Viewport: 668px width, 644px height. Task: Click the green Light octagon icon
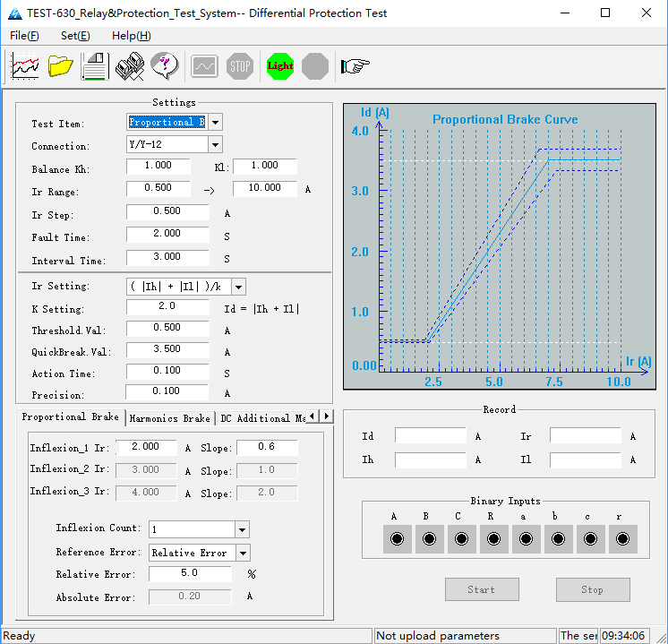(280, 66)
